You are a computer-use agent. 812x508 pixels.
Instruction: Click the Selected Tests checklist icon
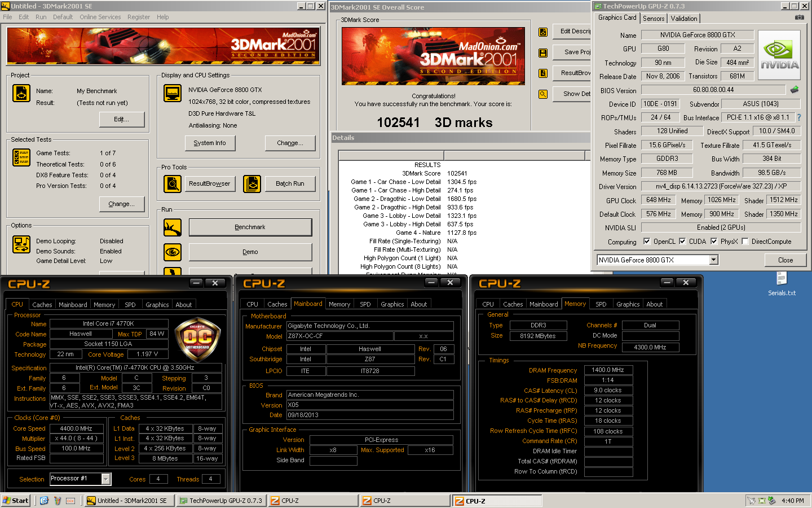pos(21,157)
